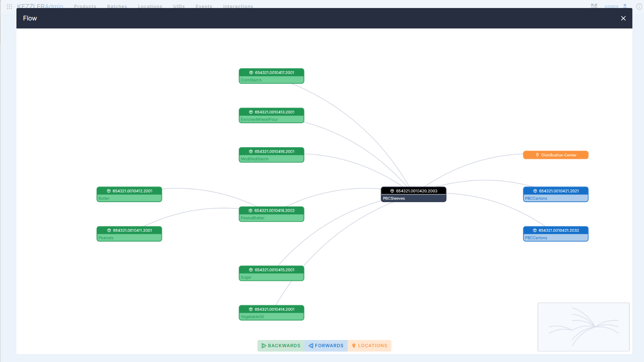The width and height of the screenshot is (644, 362).
Task: Click the QR code scanner icon
Action: (594, 6)
